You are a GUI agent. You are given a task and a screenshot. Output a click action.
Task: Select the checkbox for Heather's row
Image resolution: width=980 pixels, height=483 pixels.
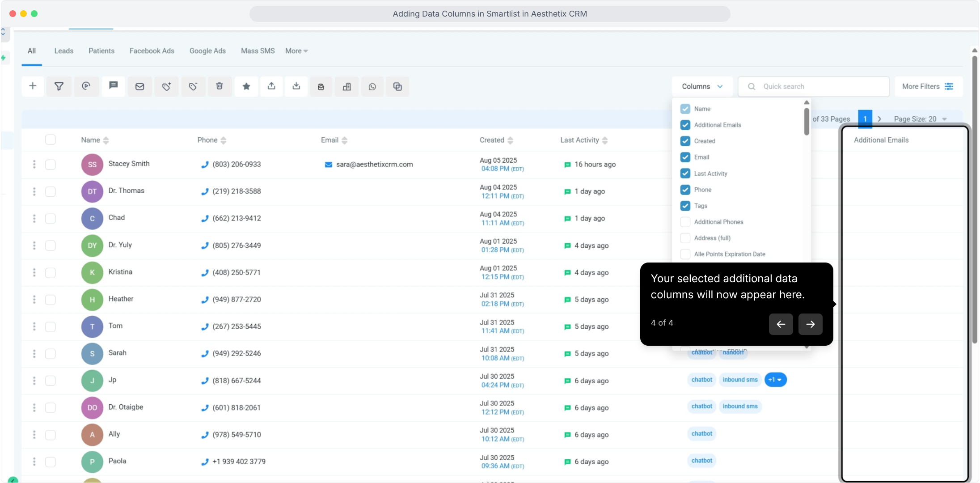point(51,300)
